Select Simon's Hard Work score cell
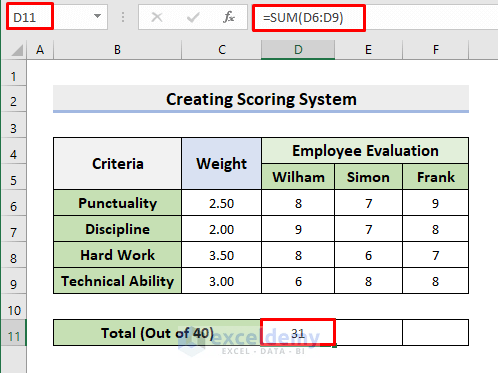This screenshot has width=498, height=373. click(368, 255)
